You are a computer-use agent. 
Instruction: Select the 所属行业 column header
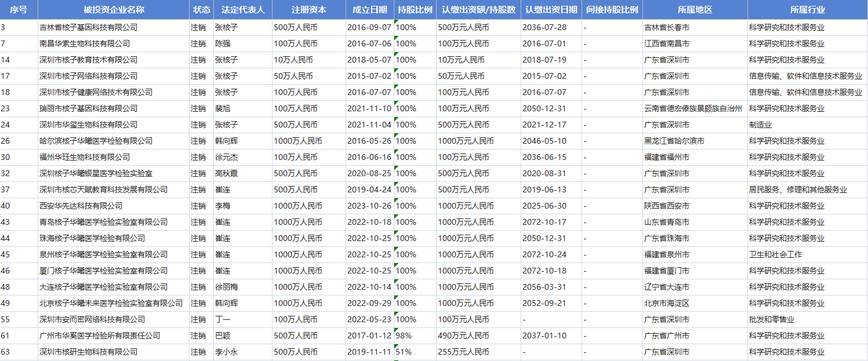coord(807,10)
